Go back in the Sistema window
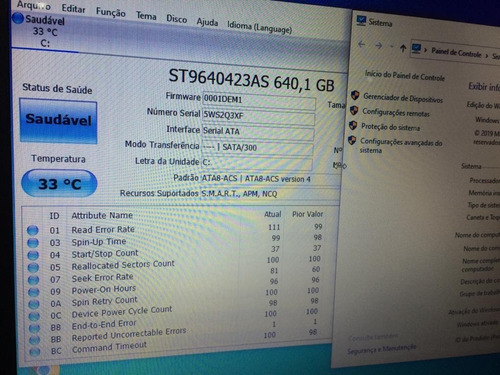This screenshot has height=375, width=500. (362, 44)
